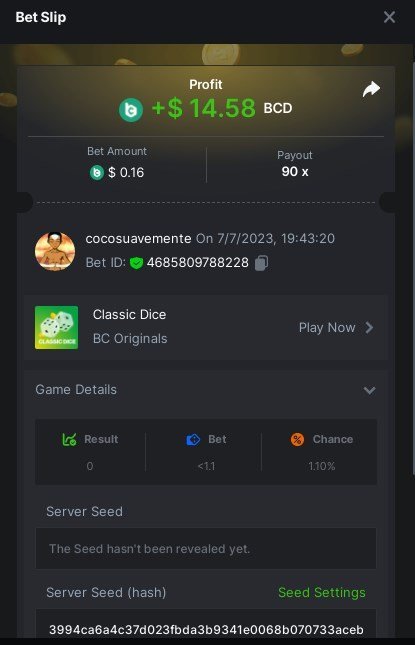Viewport: 415px width, 645px height.
Task: Click the cocosuavemente username
Action: 138,239
